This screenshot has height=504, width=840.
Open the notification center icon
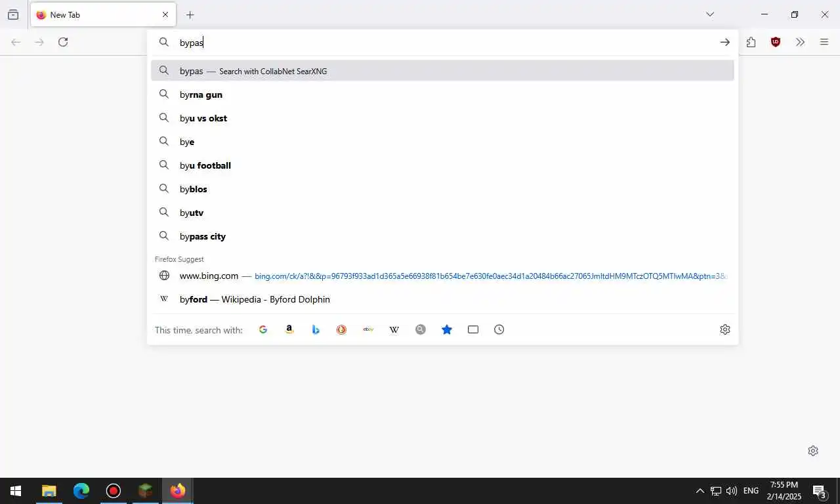(820, 491)
